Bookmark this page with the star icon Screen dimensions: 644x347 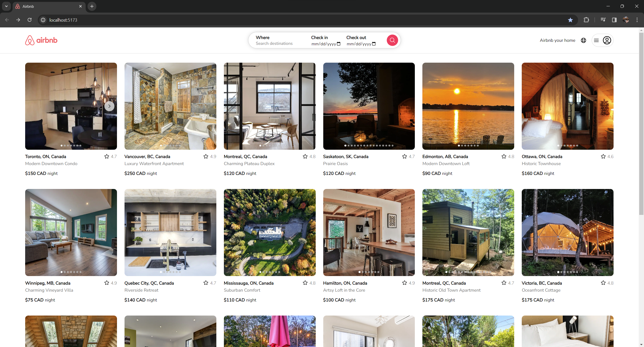[570, 20]
